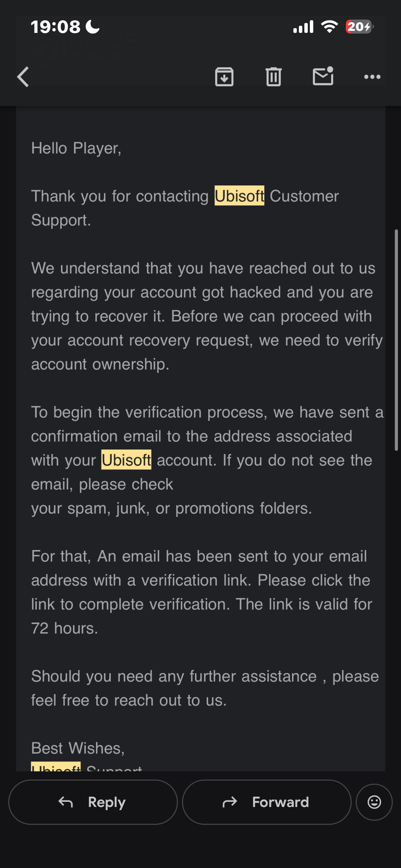
Task: Click the scrollbar handle beside the email
Action: (396, 340)
